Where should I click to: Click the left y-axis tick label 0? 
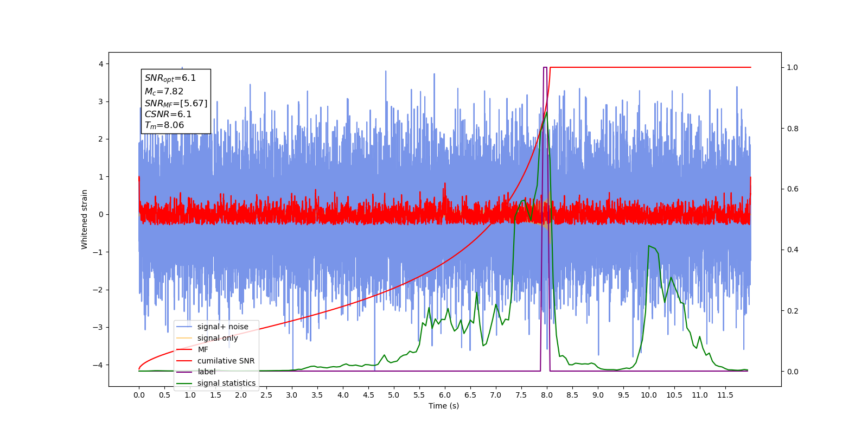pyautogui.click(x=101, y=214)
